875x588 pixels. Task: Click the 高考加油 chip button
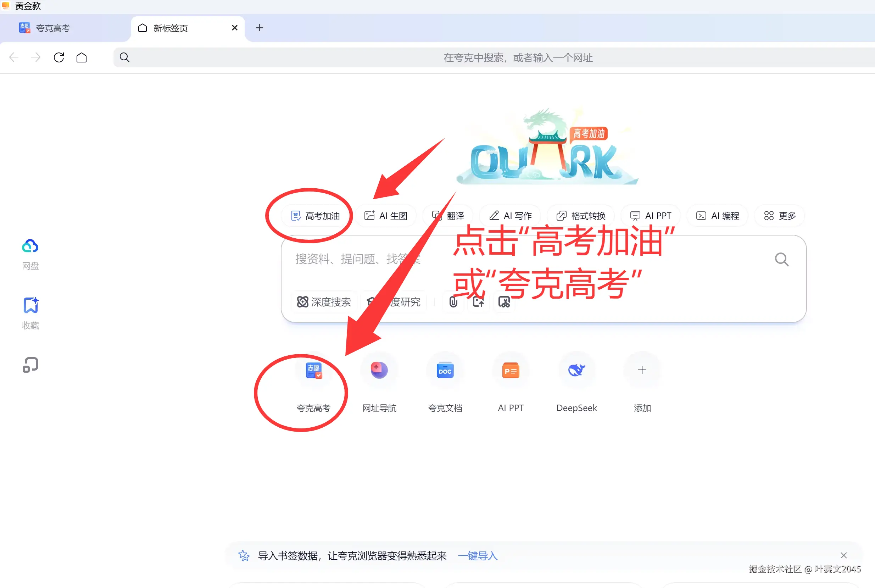pyautogui.click(x=316, y=216)
